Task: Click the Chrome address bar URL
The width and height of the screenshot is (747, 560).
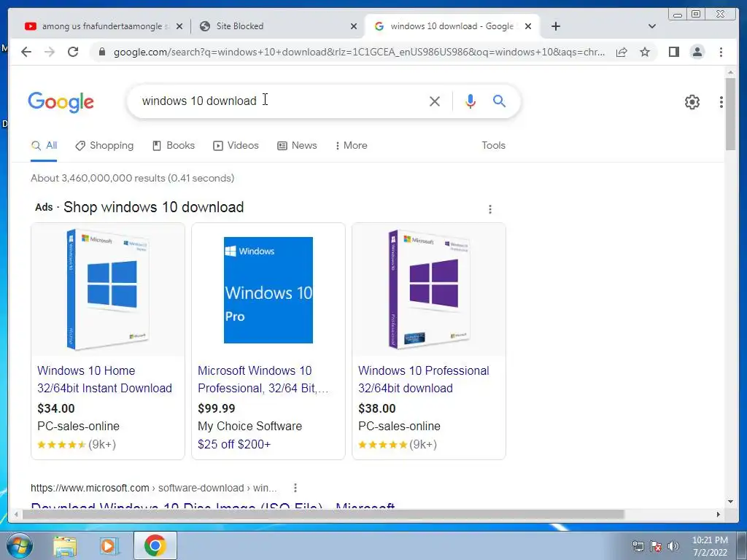Action: tap(359, 52)
